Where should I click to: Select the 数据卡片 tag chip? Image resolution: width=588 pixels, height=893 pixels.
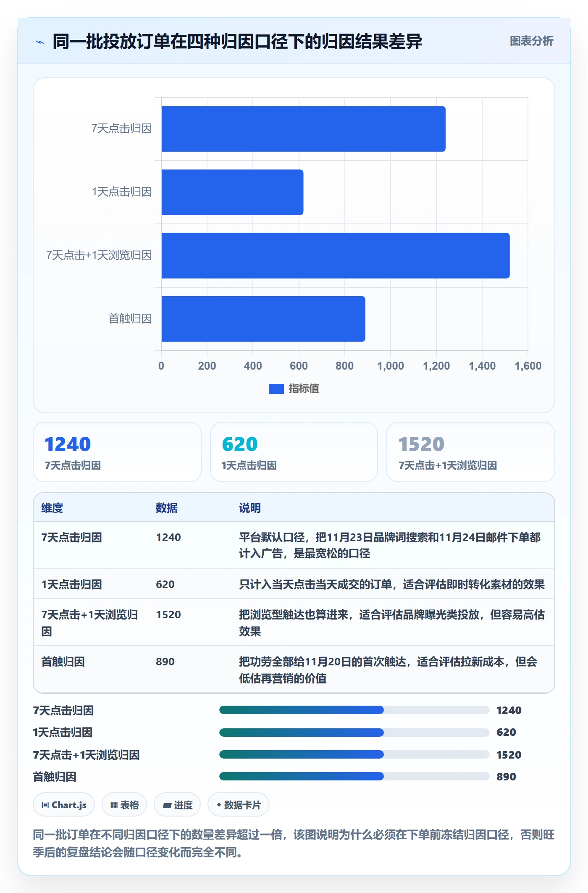[x=239, y=805]
